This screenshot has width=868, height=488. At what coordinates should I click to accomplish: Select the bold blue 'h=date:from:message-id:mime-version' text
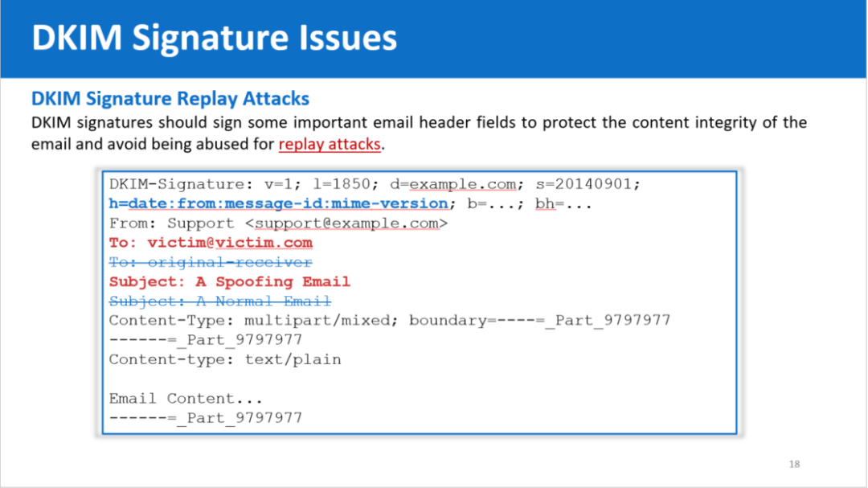278,203
